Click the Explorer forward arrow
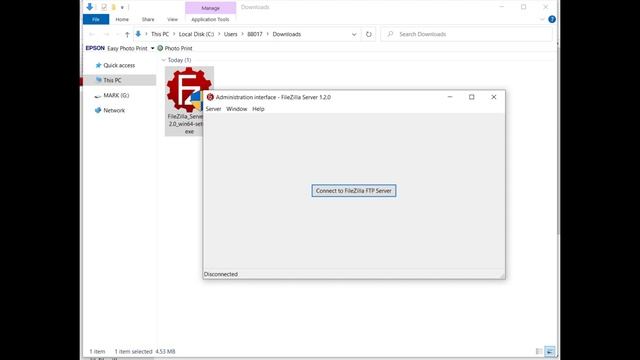This screenshot has width=640, height=360. coord(106,34)
